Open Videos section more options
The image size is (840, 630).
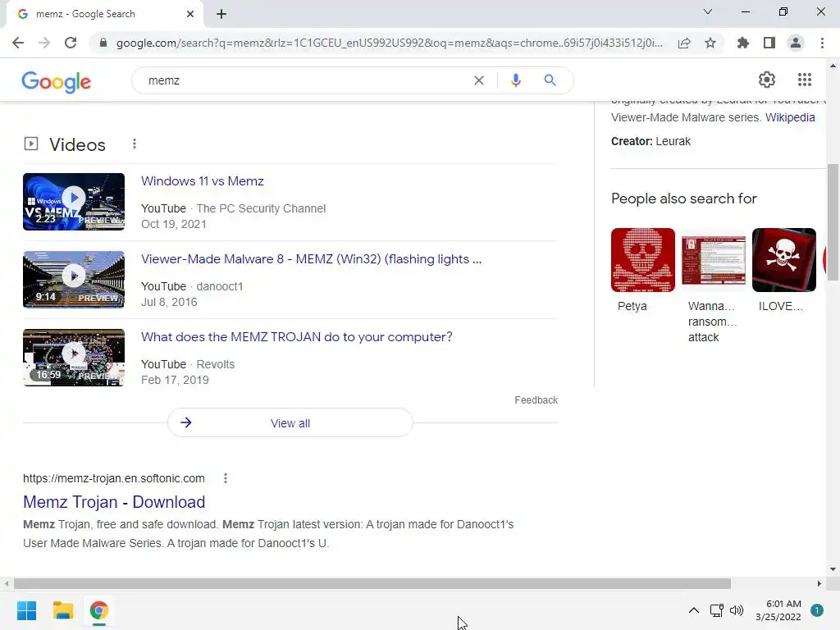coord(135,144)
